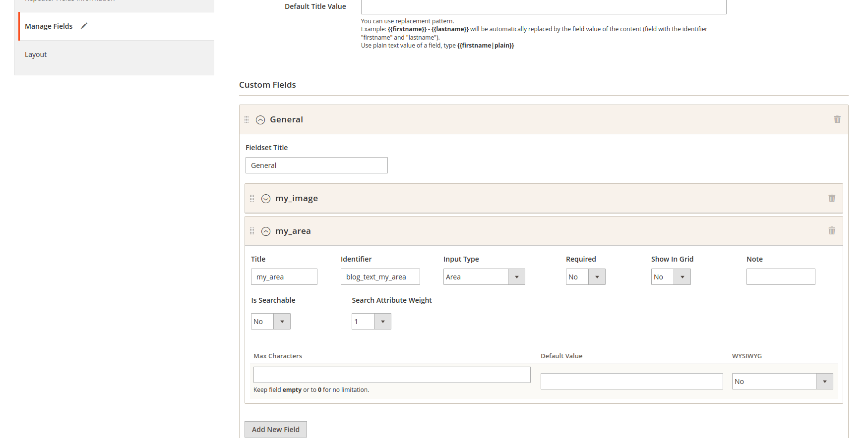Open the Show In Grid dropdown
This screenshot has width=868, height=438.
pyautogui.click(x=671, y=277)
